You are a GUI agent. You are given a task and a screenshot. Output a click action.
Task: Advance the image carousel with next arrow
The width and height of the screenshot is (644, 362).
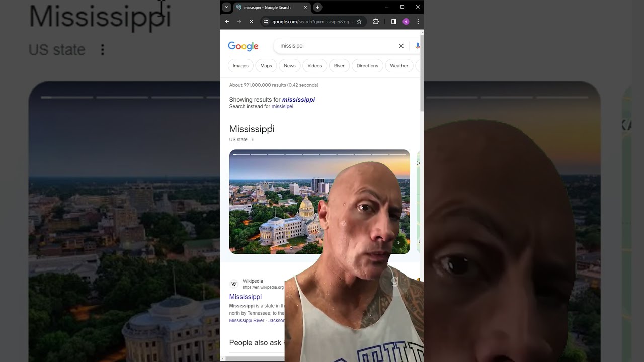click(x=398, y=243)
